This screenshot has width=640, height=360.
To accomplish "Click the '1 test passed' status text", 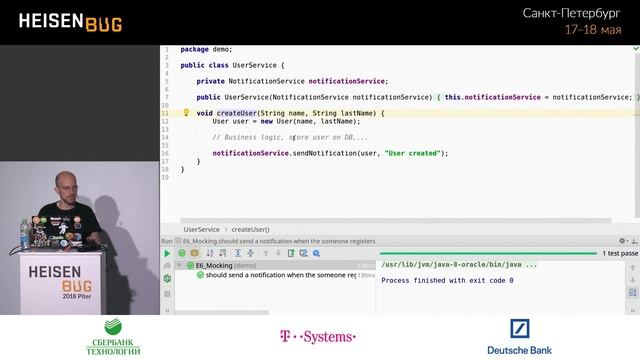I will [620, 253].
